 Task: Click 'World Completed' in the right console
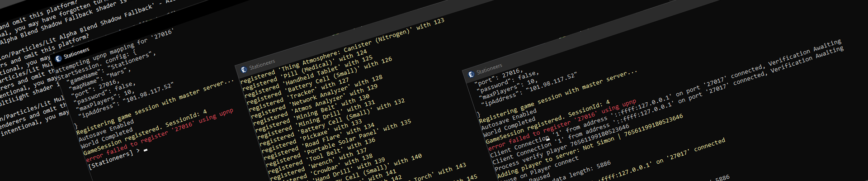click(x=510, y=127)
